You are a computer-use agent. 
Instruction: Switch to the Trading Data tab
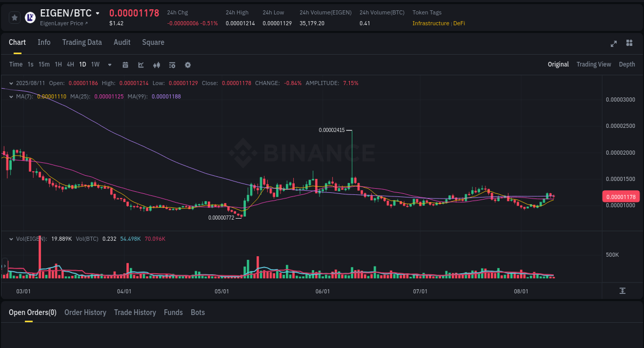tap(82, 42)
